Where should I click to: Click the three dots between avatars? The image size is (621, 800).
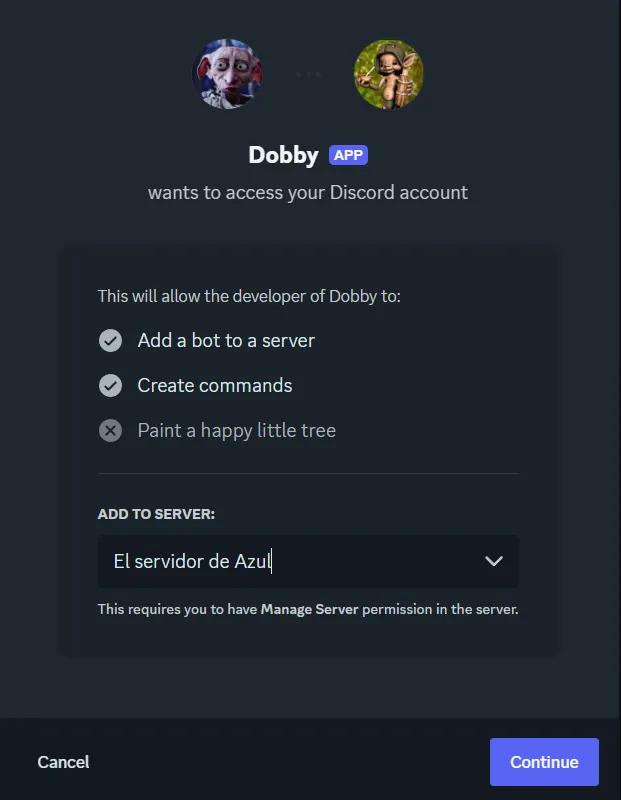(308, 74)
